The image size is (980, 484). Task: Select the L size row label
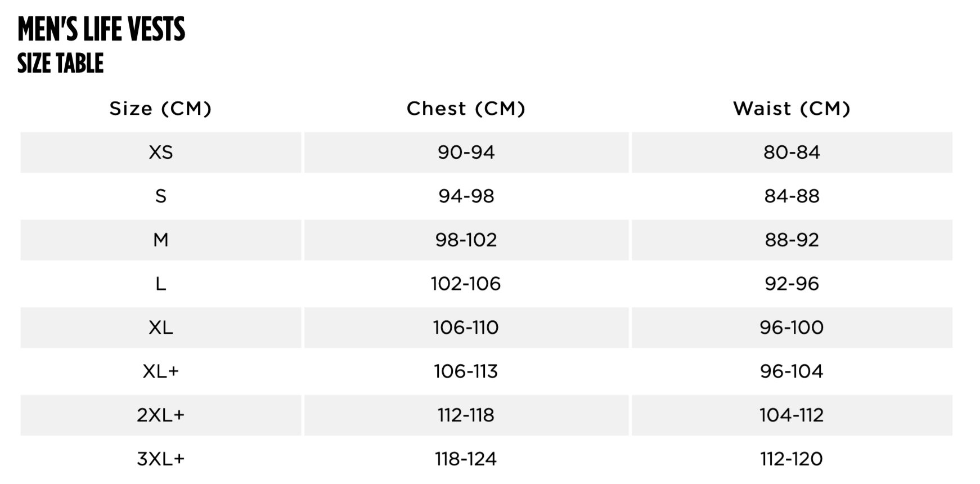pyautogui.click(x=161, y=284)
